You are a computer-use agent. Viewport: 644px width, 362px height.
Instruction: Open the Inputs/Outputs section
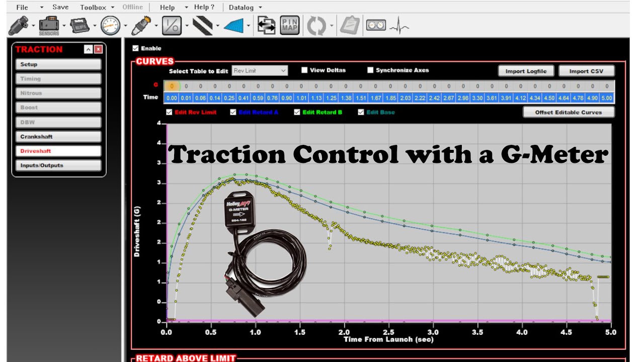58,165
